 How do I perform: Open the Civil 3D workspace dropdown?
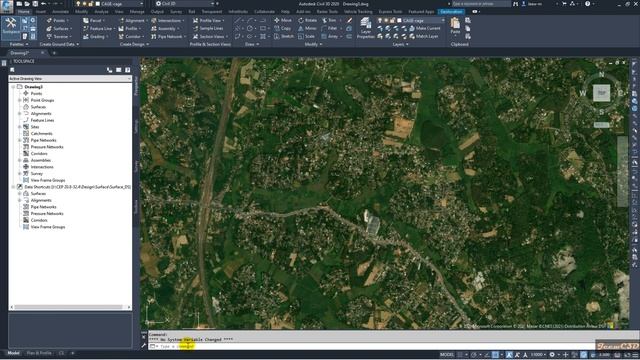click(185, 4)
